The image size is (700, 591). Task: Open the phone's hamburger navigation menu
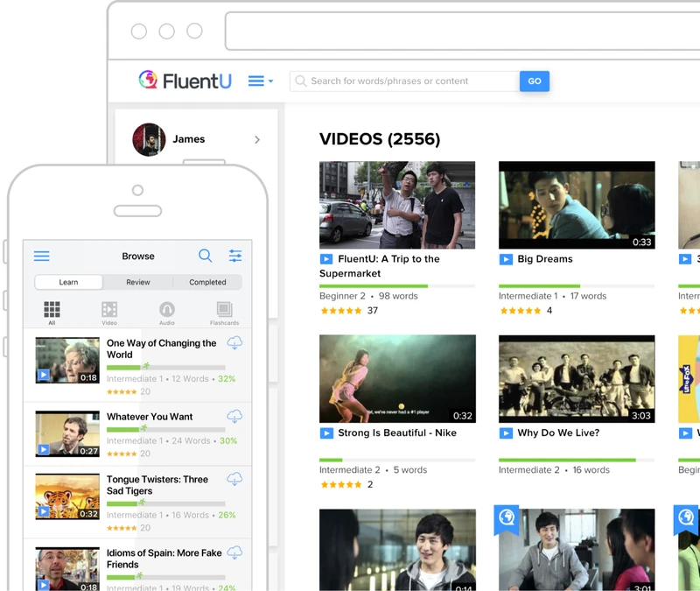41,256
